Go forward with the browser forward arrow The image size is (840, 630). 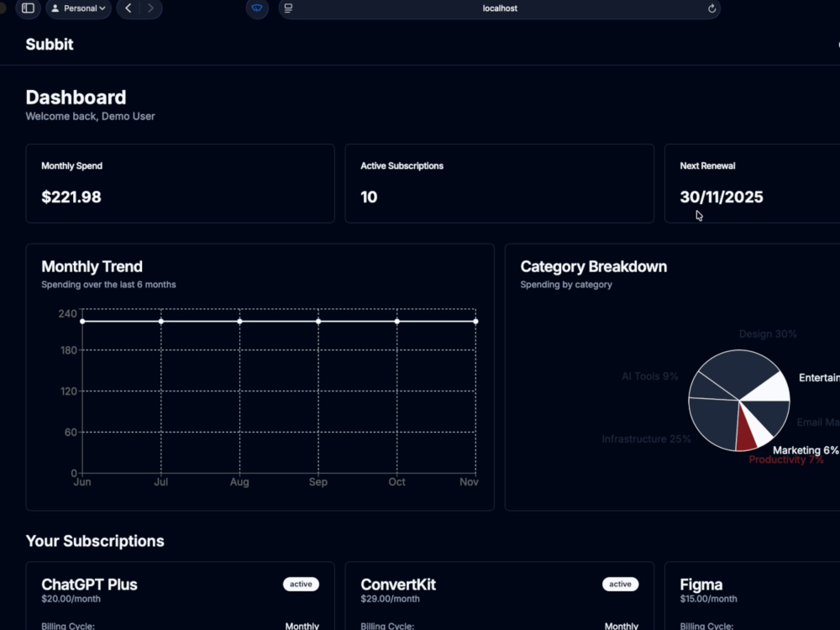tap(150, 8)
